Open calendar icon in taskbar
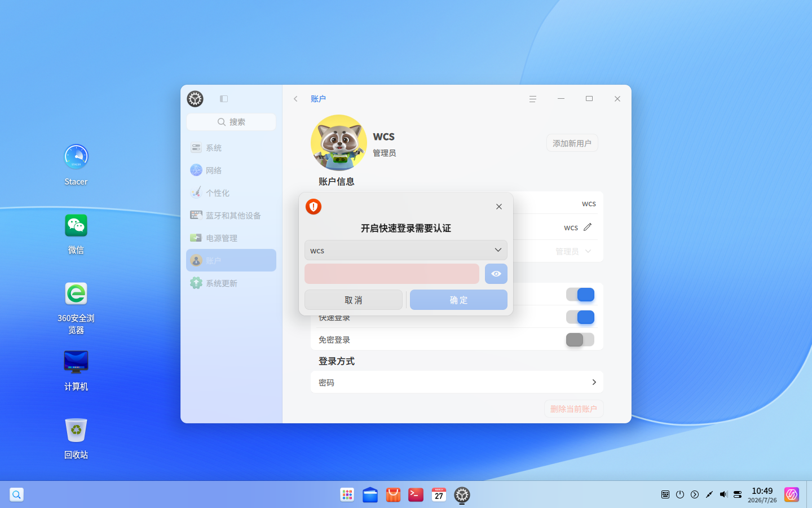 439,495
